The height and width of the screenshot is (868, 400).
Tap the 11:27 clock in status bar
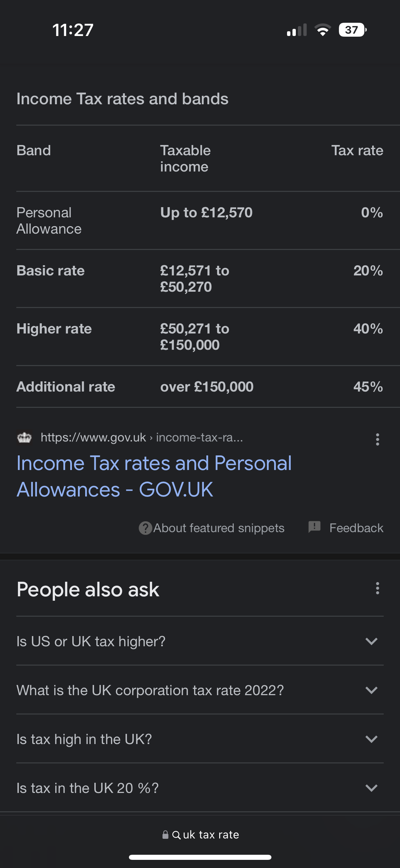tap(73, 30)
